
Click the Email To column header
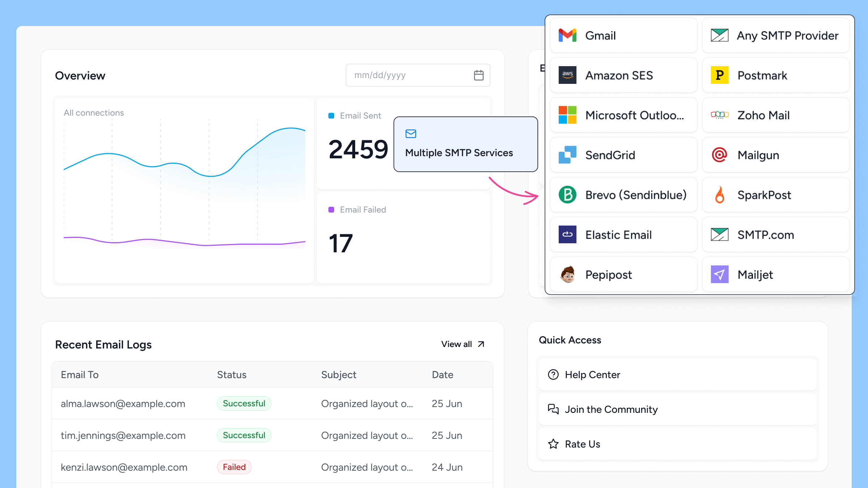click(x=80, y=374)
